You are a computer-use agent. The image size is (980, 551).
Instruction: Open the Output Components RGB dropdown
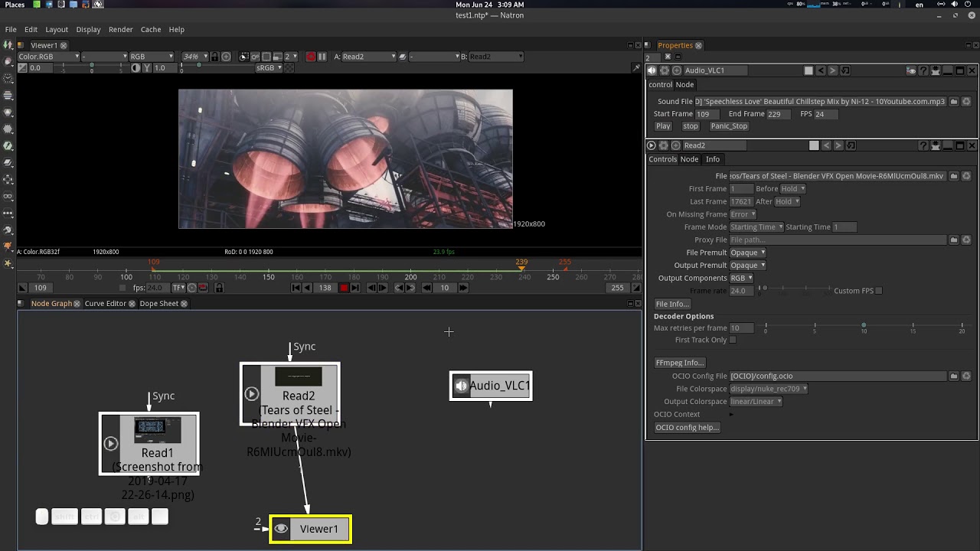(x=741, y=278)
